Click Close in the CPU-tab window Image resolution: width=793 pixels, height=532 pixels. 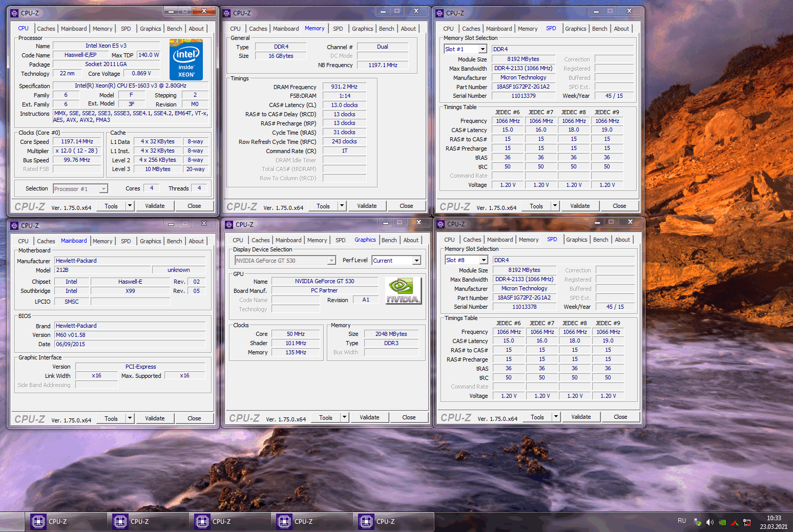(x=194, y=206)
